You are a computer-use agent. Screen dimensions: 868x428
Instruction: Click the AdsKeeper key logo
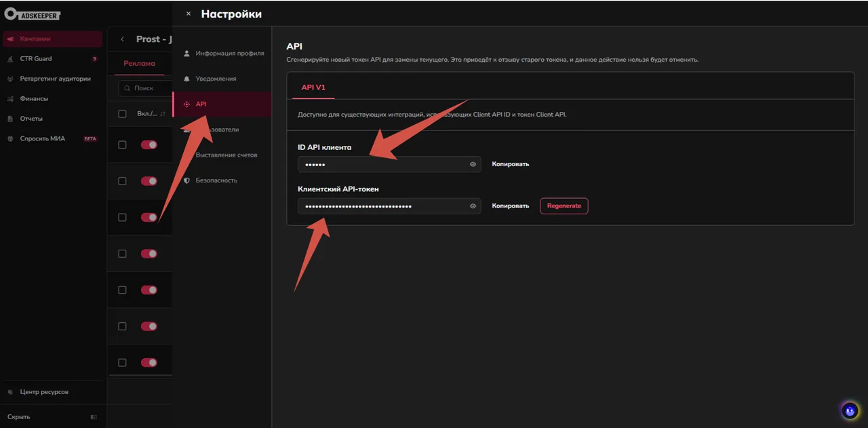[x=34, y=14]
